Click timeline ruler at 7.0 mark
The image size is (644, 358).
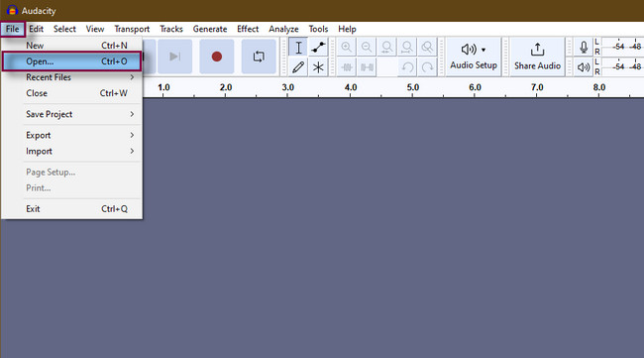pos(537,87)
